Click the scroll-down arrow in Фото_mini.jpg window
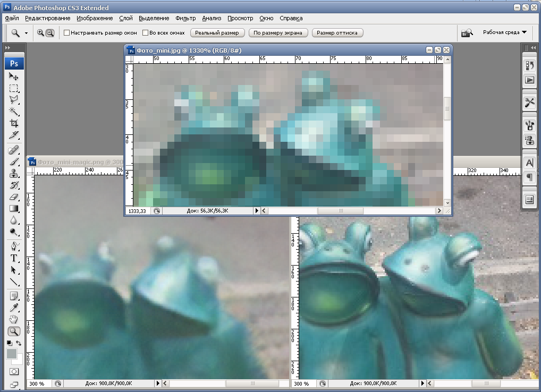Image resolution: width=541 pixels, height=392 pixels. [447, 203]
